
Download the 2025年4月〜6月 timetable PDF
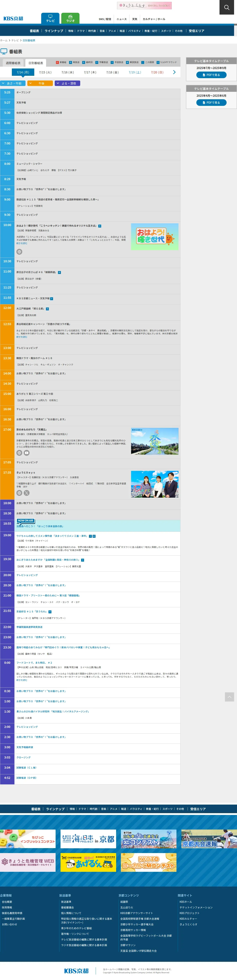click(x=211, y=103)
